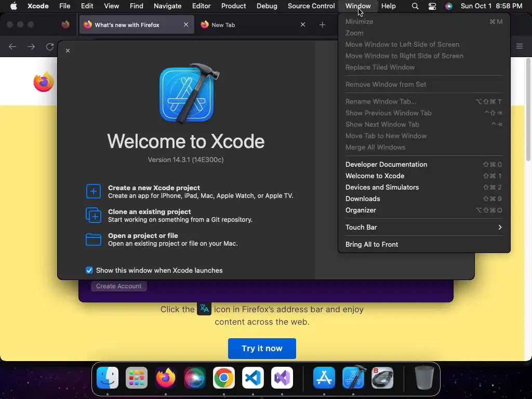Screen dimensions: 532x399
Task: Open Devices and Simulators from the menu
Action: (x=424, y=187)
